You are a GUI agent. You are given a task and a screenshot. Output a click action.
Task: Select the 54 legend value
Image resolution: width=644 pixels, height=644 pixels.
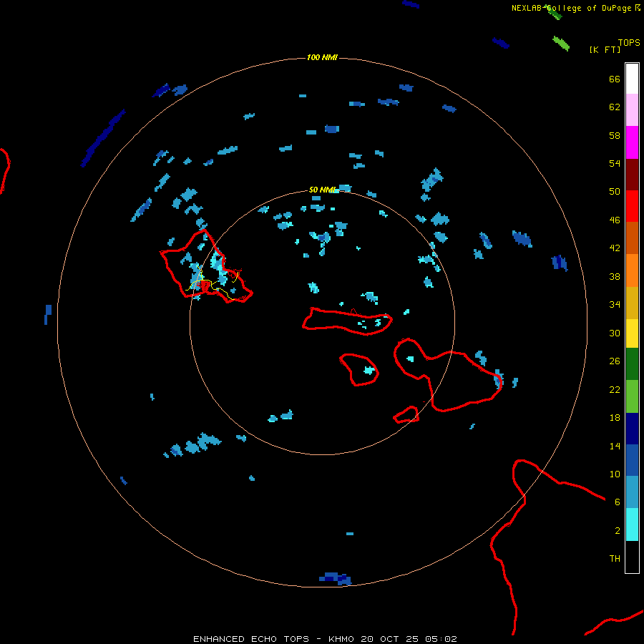615,163
